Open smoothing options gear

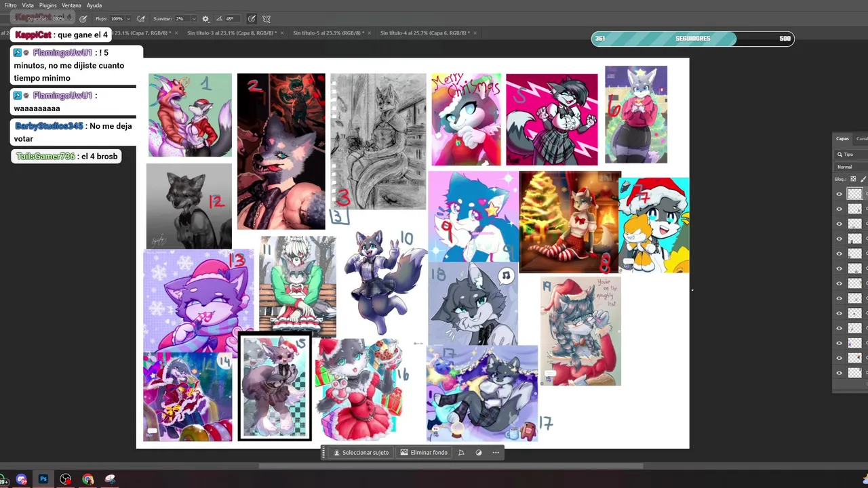pos(205,19)
